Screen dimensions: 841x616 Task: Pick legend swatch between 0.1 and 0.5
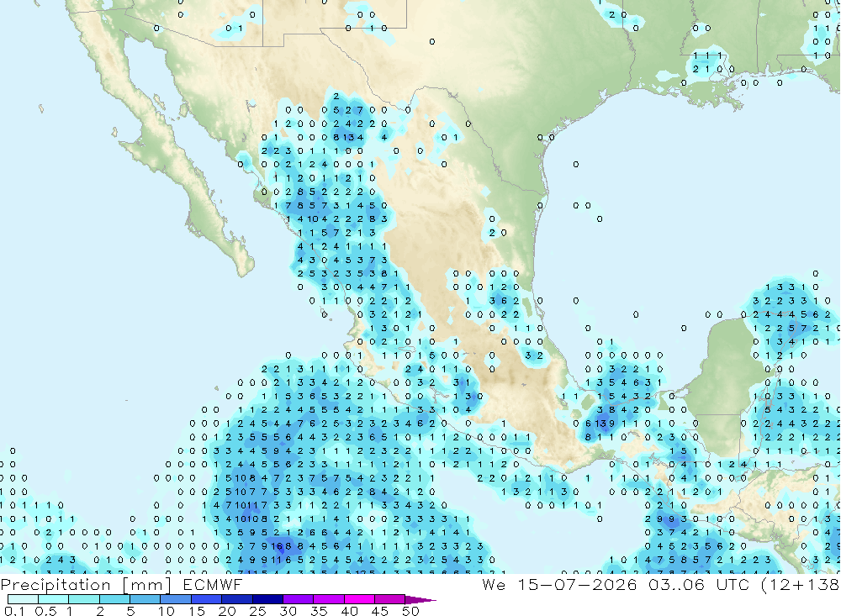pyautogui.click(x=23, y=599)
